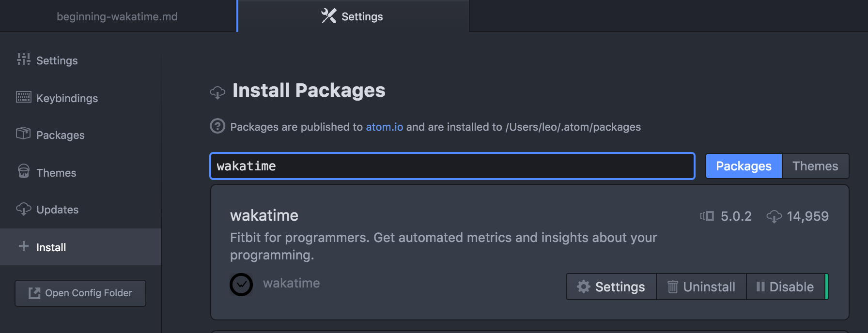Click the Packages box icon in sidebar
The image size is (868, 333).
coord(23,134)
